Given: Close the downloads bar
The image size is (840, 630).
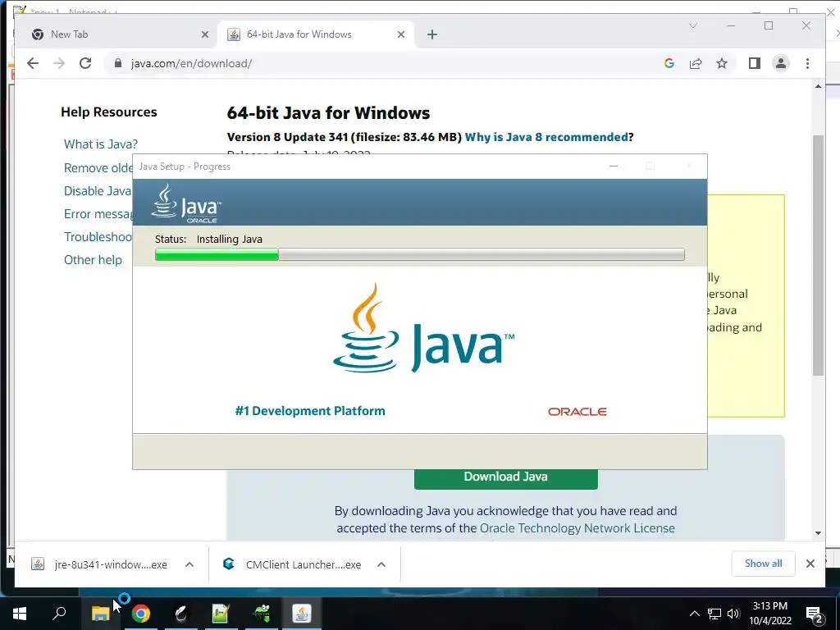Looking at the screenshot, I should 810,564.
